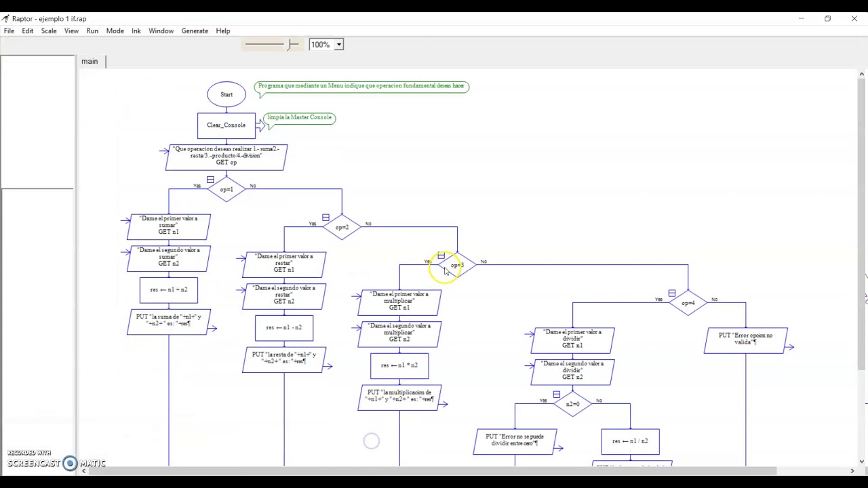Select the 'primer valor a multiplicar' input
This screenshot has width=868, height=488.
click(399, 302)
